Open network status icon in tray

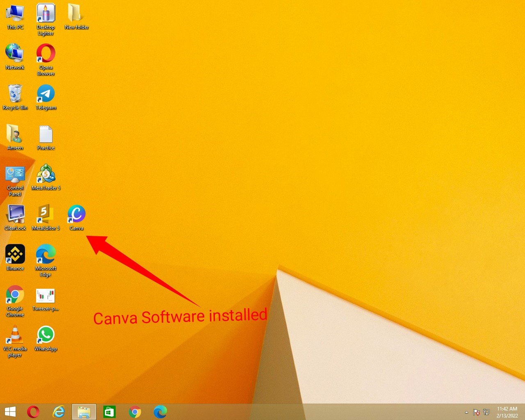(x=486, y=412)
